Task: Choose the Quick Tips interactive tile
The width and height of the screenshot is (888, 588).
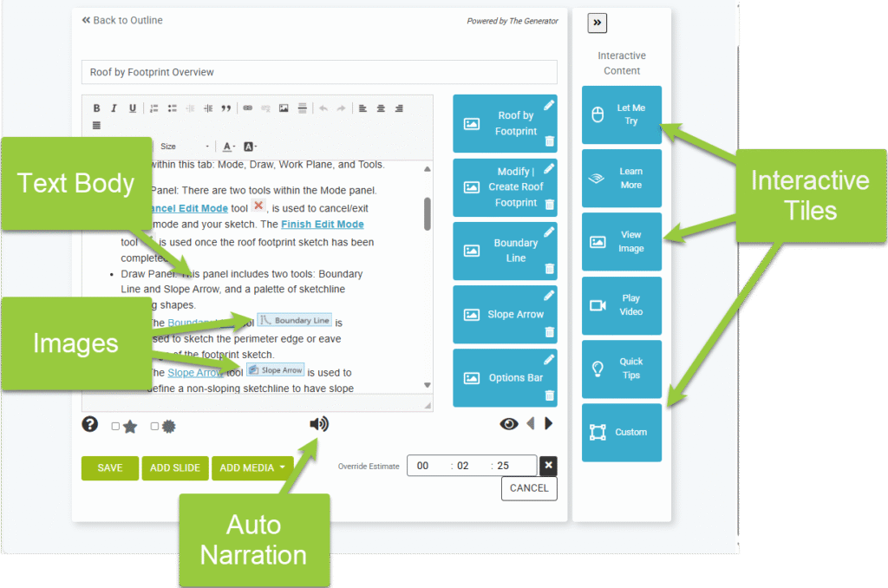Action: (621, 369)
